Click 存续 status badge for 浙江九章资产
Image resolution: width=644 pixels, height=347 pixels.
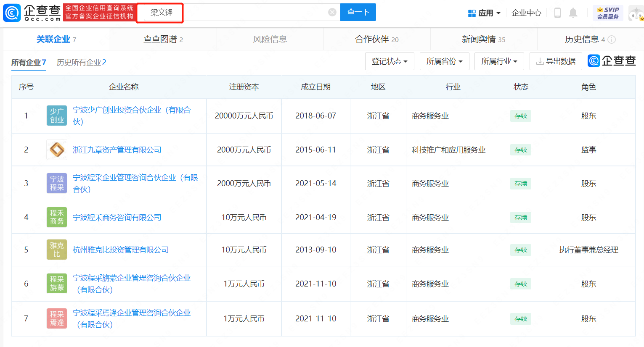tap(521, 150)
